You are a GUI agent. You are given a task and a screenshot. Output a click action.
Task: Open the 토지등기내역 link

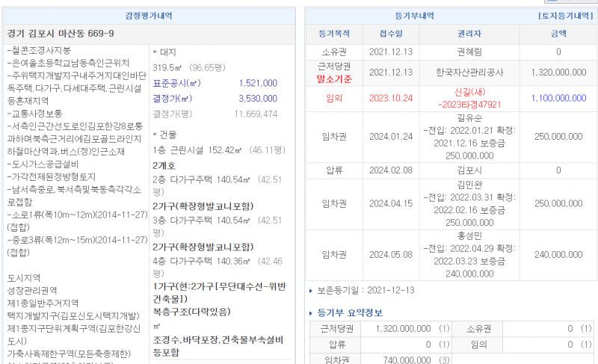(565, 15)
